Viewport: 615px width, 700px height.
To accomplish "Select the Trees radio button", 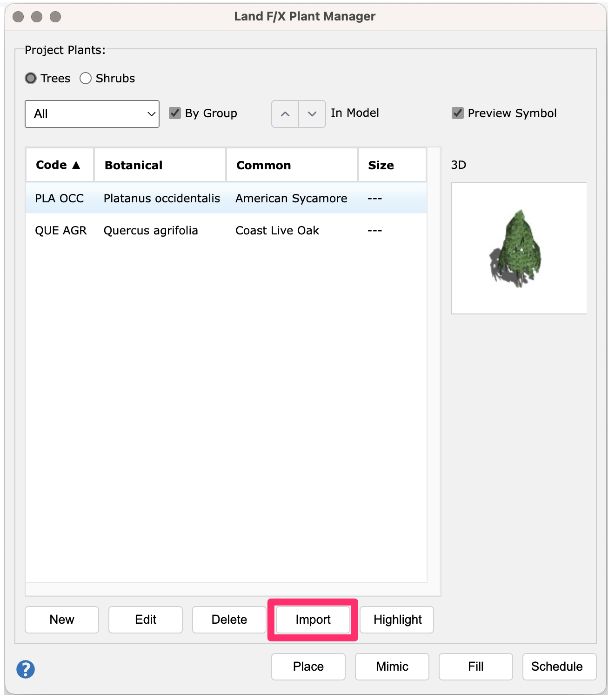I will click(31, 78).
